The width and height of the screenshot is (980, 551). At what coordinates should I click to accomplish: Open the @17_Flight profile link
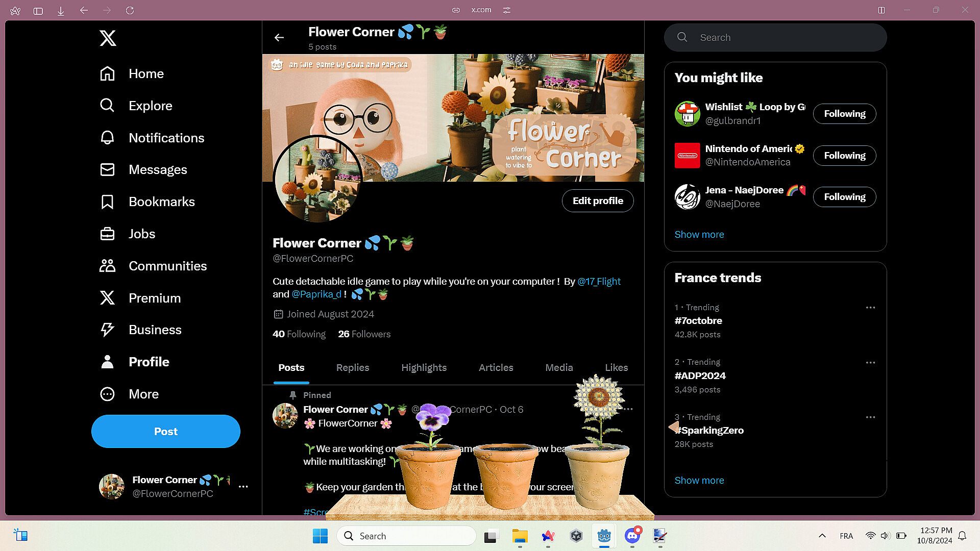(599, 282)
